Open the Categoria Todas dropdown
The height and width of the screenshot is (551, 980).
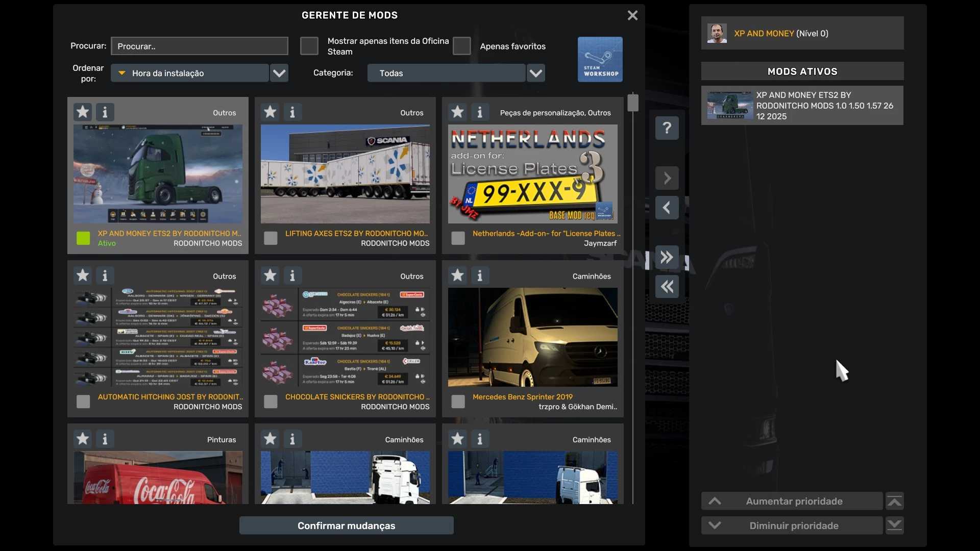(535, 73)
